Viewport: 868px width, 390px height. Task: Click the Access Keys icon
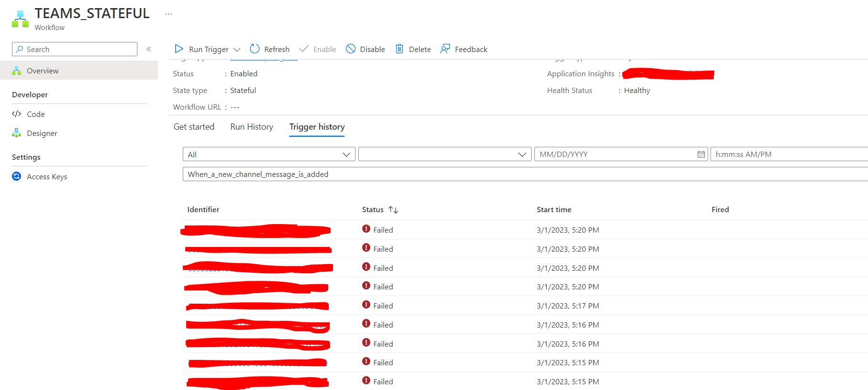[17, 176]
